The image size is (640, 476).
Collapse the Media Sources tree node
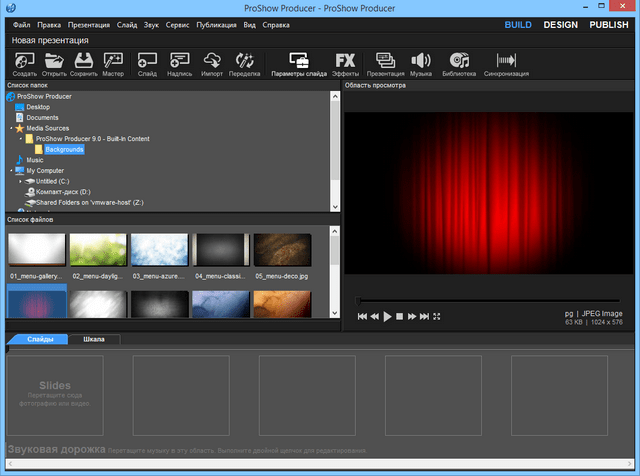tap(11, 128)
